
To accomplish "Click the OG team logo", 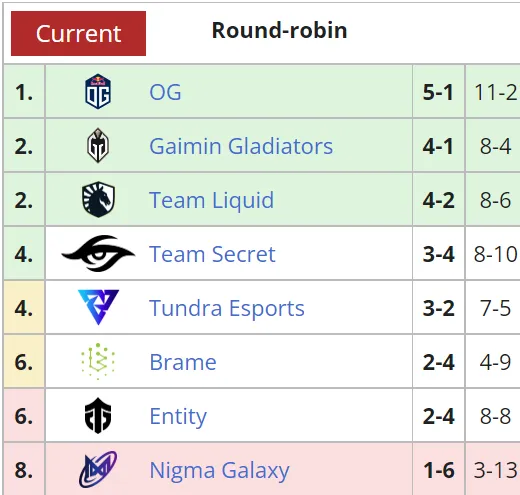I will point(98,92).
